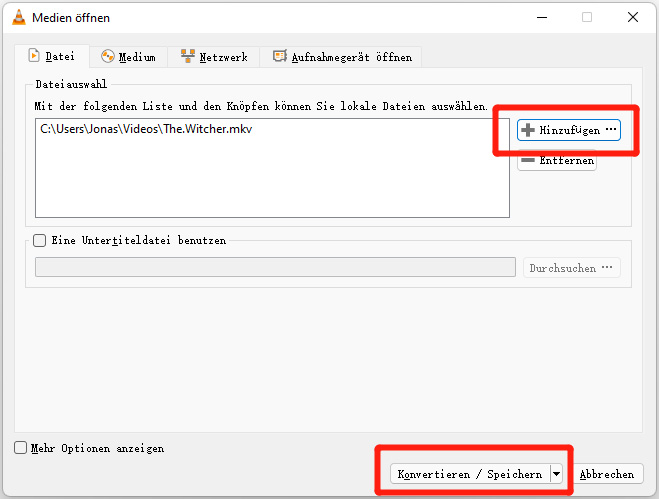Click Durchsuchen to browse subtitle file

click(572, 268)
